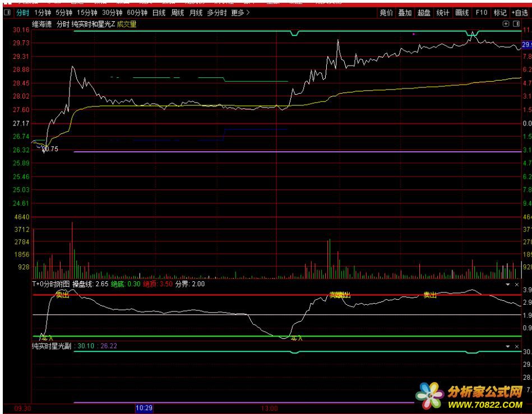The image size is (532, 414).
Task: Close the 纯实时星光副 indicator panel
Action: tap(517, 347)
